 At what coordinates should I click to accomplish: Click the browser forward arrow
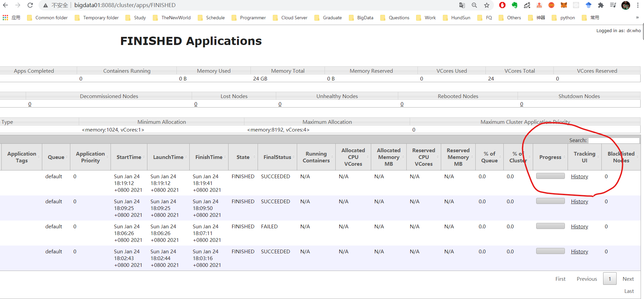point(18,5)
